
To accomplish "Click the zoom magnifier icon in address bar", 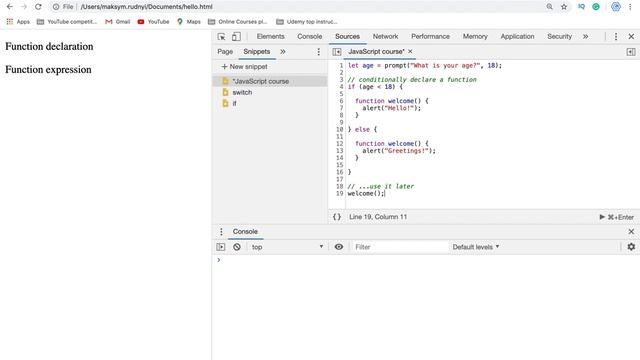I will pos(549,7).
